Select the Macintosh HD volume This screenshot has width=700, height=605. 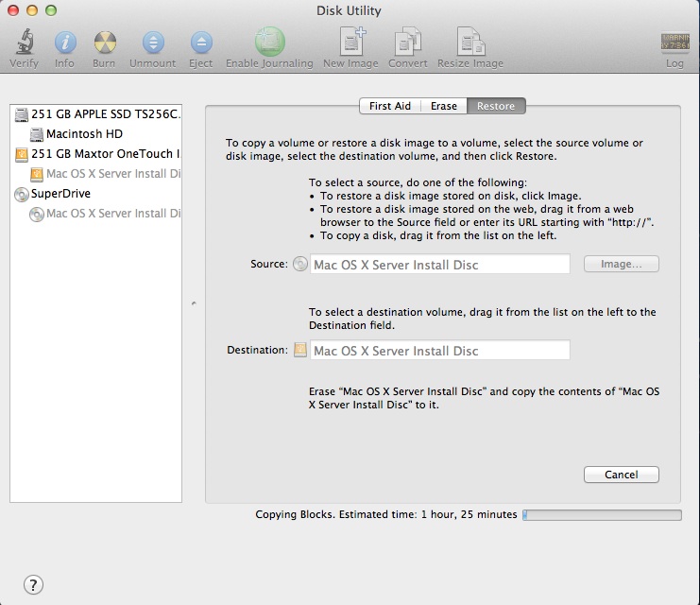tap(96, 134)
